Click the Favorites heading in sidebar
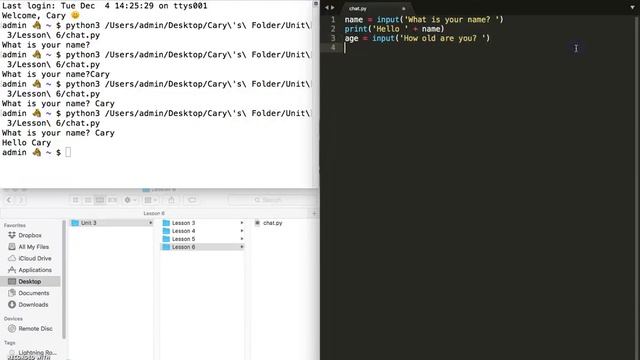 [x=15, y=225]
